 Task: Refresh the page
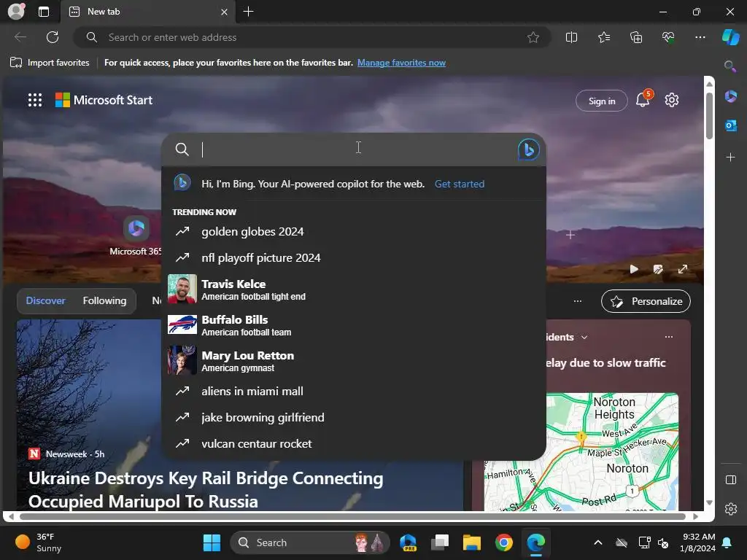(x=53, y=37)
